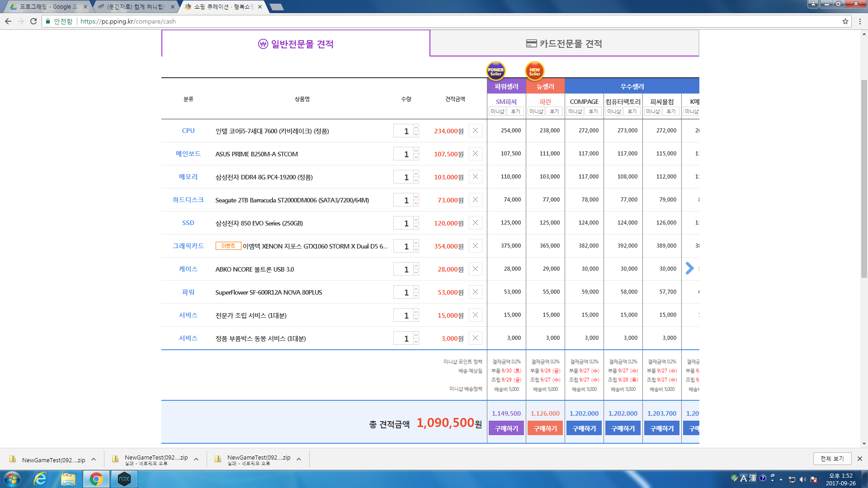Image resolution: width=868 pixels, height=488 pixels.
Task: Show more sellers with the right arrow
Action: tap(689, 268)
